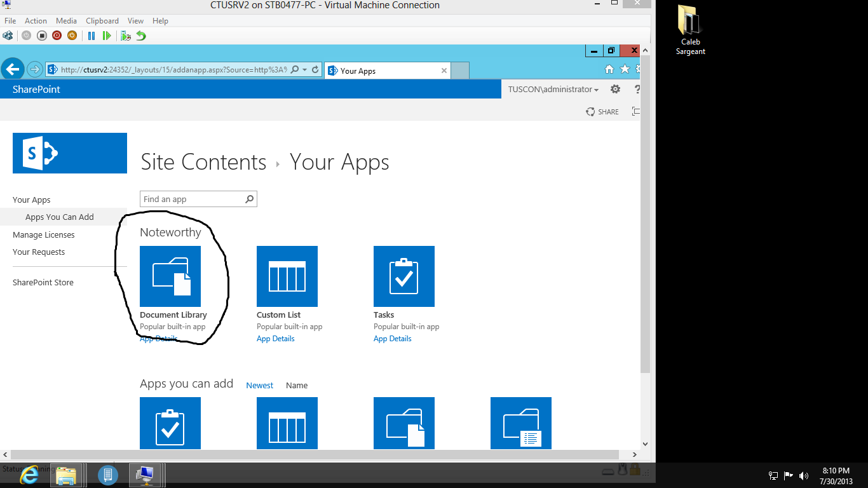Select Apps You Can Add in sidebar
The height and width of the screenshot is (488, 868).
(x=60, y=217)
